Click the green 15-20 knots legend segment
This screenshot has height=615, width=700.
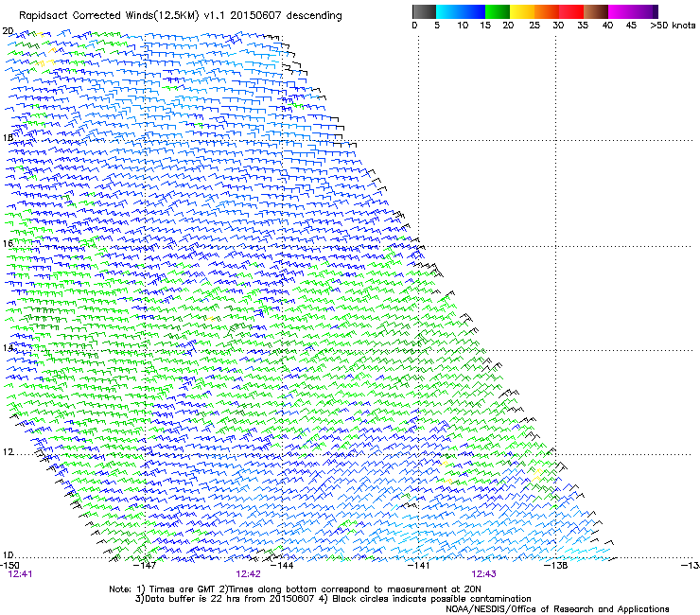[498, 11]
